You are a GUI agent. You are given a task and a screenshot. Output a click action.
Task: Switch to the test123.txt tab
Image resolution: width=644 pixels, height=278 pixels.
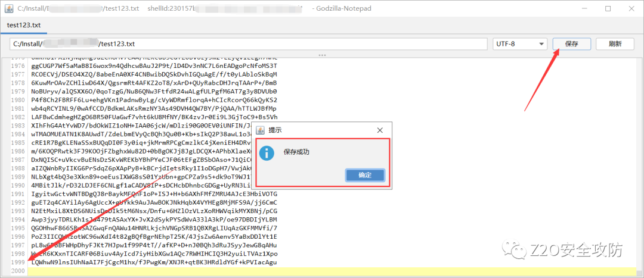[24, 25]
